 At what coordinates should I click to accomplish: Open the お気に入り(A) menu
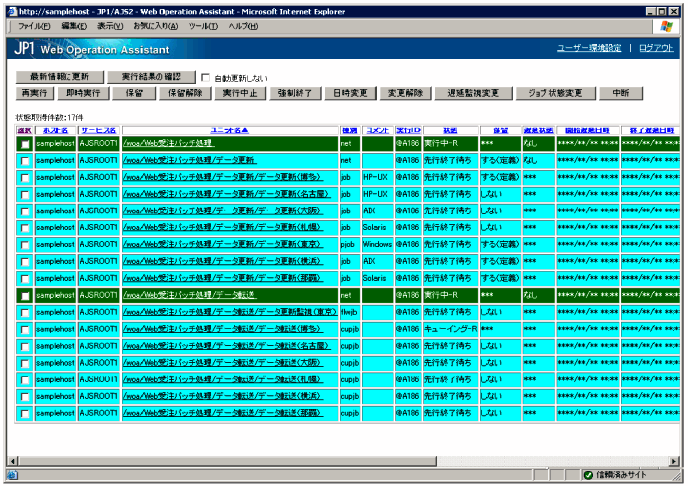coord(156,25)
